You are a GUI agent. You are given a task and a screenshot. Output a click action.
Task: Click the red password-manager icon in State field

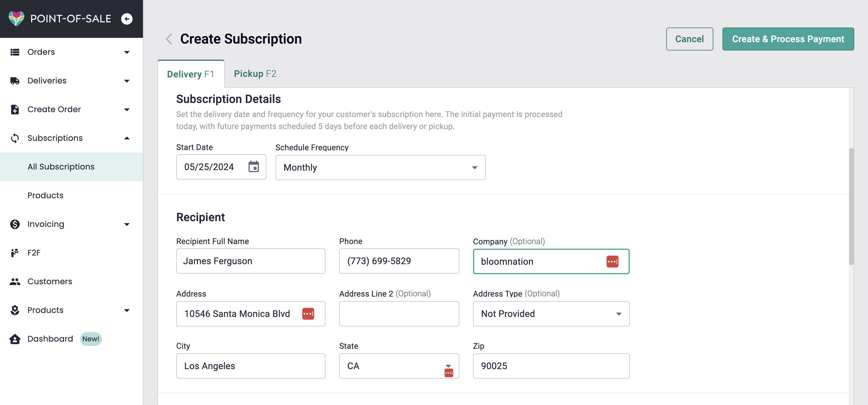pyautogui.click(x=449, y=373)
